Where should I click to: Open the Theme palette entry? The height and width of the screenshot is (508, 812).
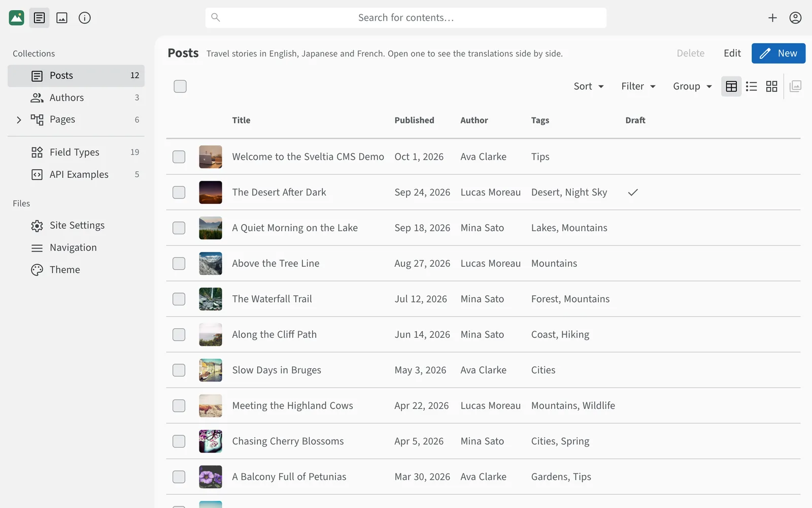(76, 270)
